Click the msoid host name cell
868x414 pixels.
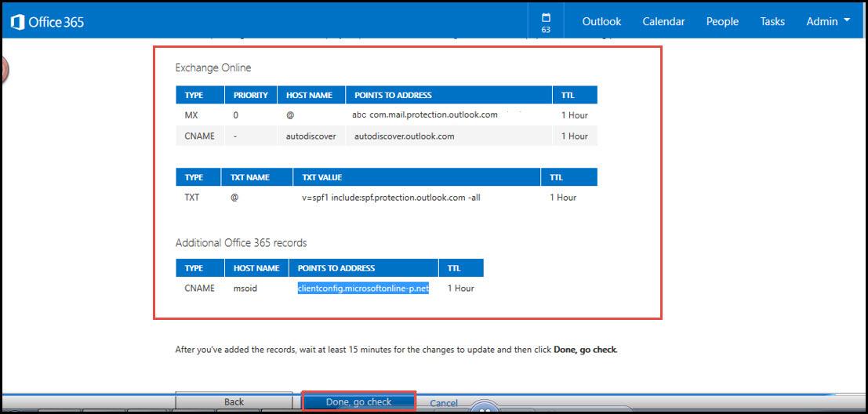point(245,289)
